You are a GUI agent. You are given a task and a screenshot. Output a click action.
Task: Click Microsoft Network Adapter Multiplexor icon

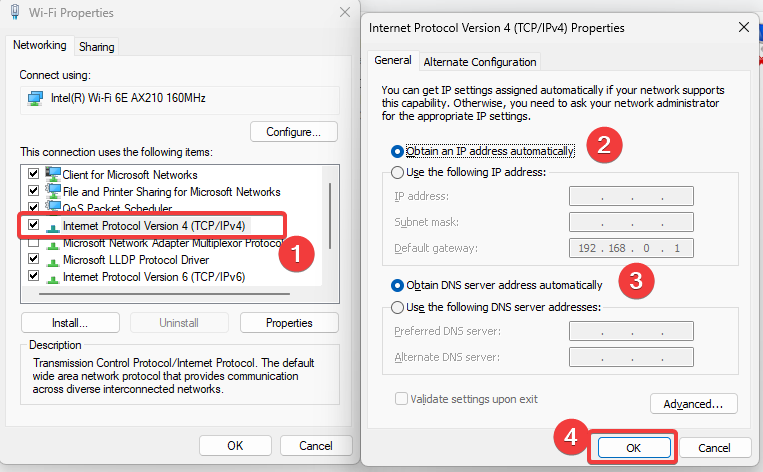[x=53, y=244]
